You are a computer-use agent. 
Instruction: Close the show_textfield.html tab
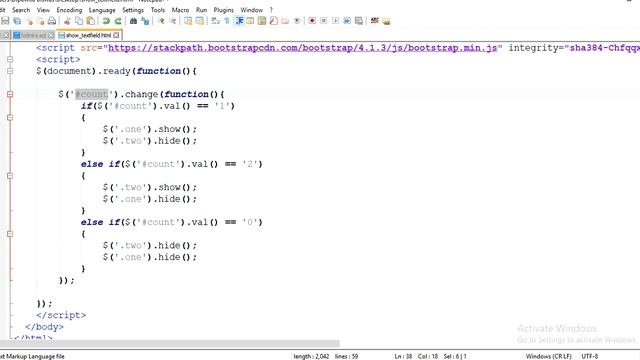(x=116, y=36)
